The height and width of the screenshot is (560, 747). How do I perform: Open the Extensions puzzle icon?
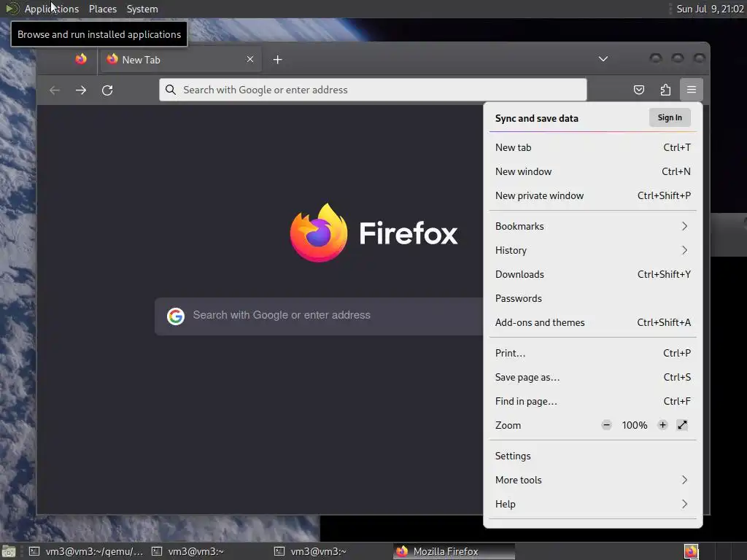point(665,90)
